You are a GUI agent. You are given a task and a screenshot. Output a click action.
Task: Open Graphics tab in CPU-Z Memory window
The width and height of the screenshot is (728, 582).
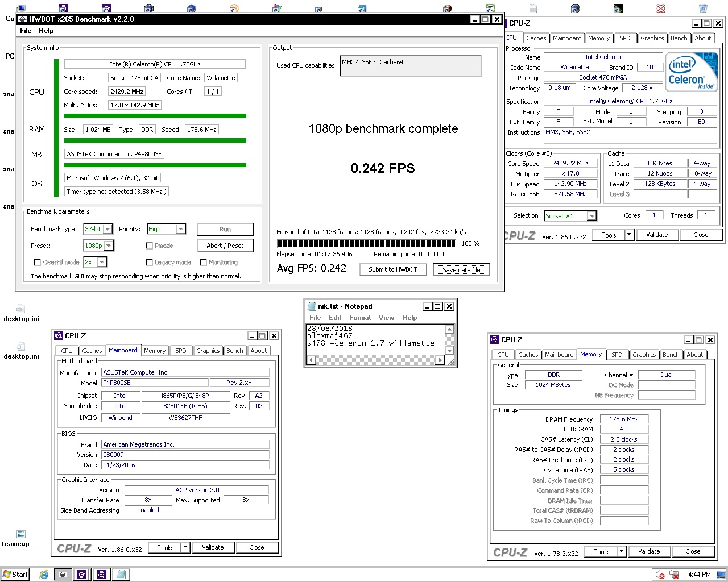pyautogui.click(x=644, y=355)
